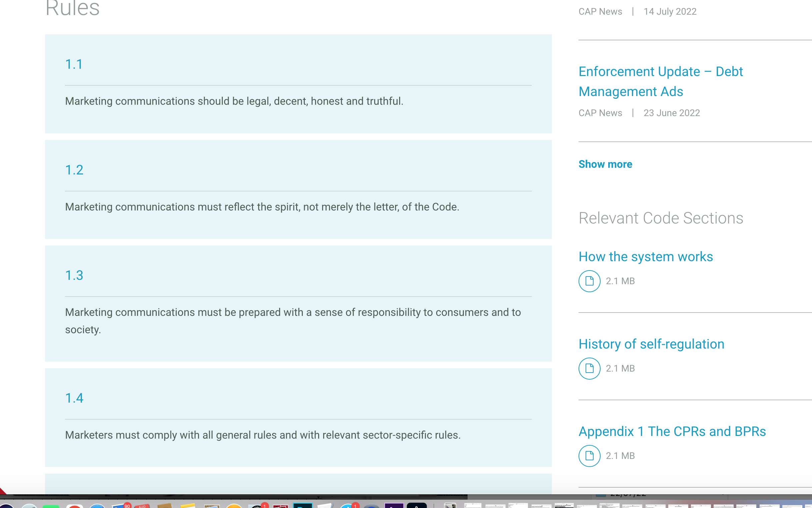Screen dimensions: 812x508
Task: Open the Calendar icon showing AUG in dock
Action: (x=142, y=506)
